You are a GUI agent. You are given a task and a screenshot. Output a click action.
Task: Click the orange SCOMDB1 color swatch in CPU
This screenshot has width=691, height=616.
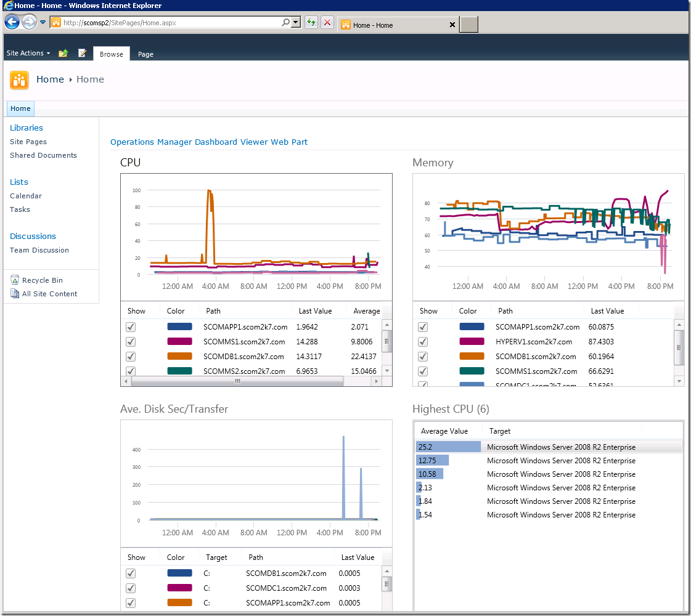click(x=179, y=356)
